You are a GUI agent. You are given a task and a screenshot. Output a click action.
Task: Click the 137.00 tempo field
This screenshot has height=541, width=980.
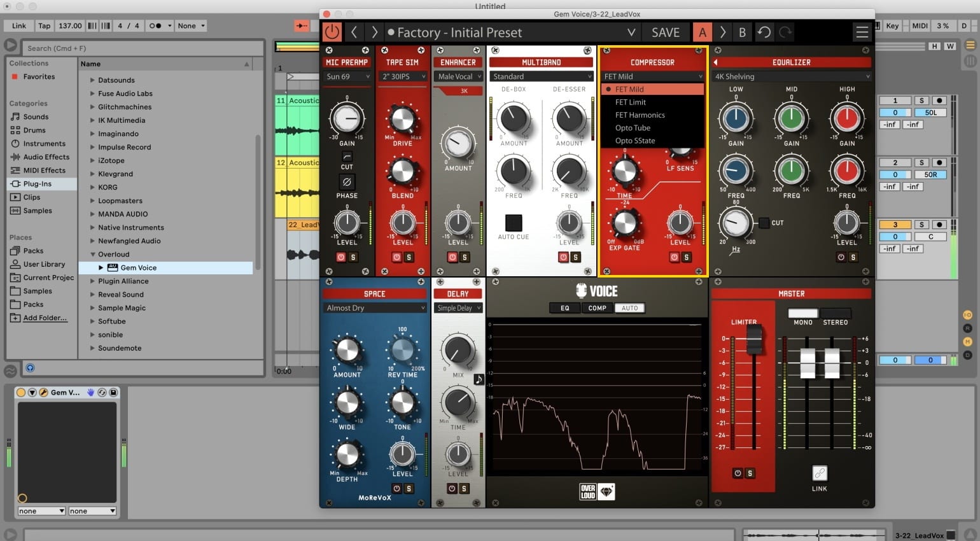click(70, 26)
